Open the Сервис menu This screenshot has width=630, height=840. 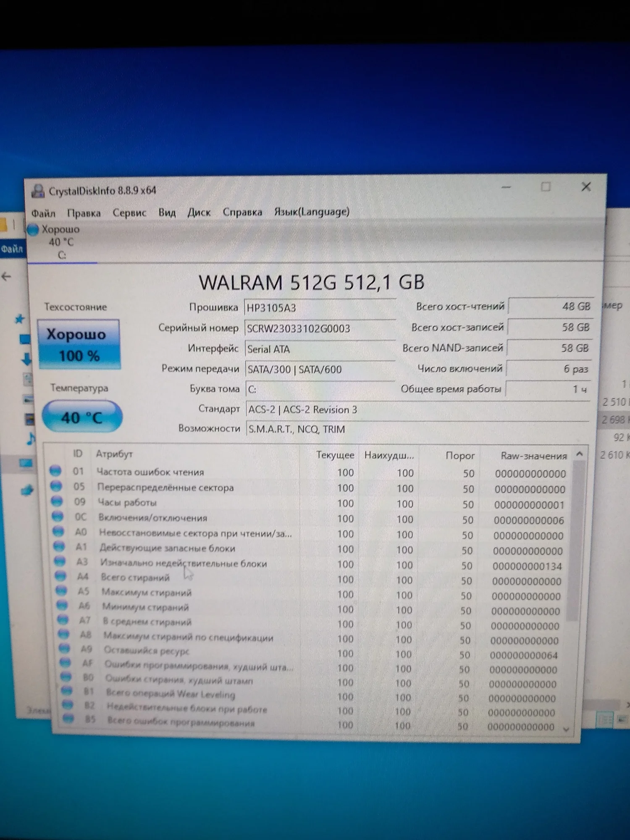click(x=129, y=213)
